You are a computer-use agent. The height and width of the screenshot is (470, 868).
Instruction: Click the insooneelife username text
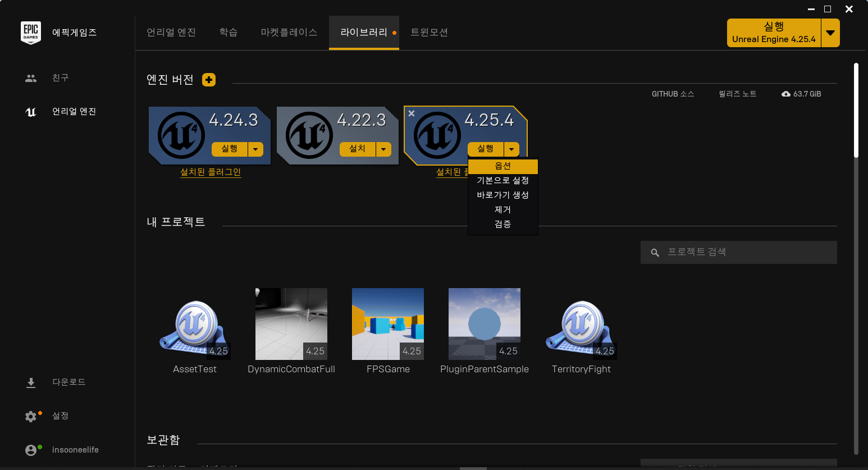click(x=75, y=450)
